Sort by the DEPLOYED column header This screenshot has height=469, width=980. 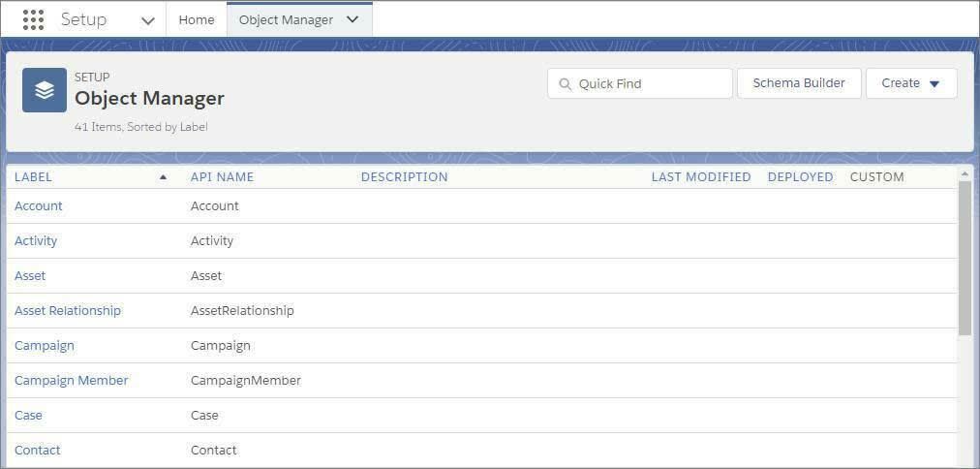[x=801, y=177]
